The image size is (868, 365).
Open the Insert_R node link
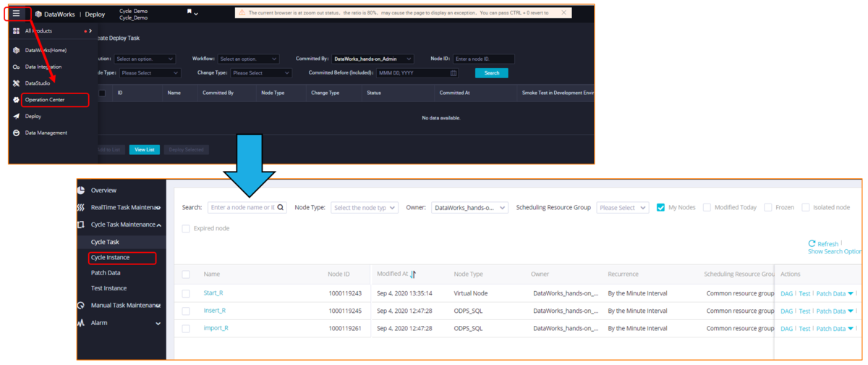click(214, 311)
